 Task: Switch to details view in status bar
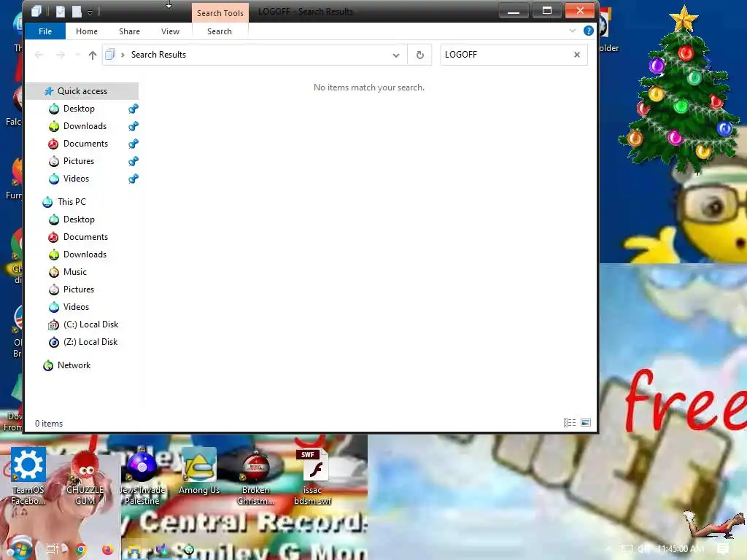(569, 423)
